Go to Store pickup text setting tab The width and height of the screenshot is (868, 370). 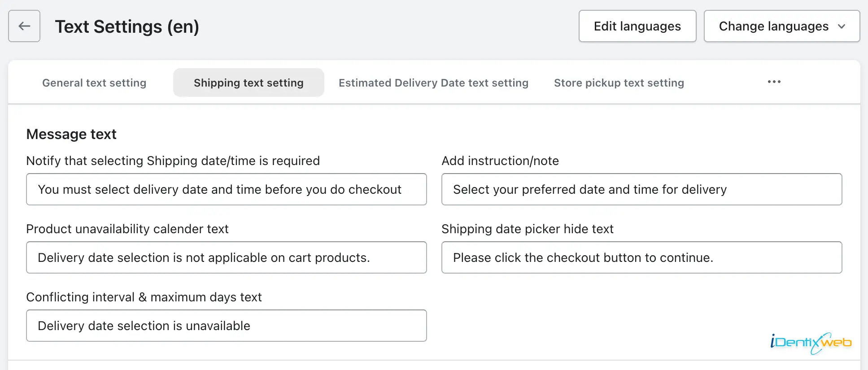pos(619,83)
